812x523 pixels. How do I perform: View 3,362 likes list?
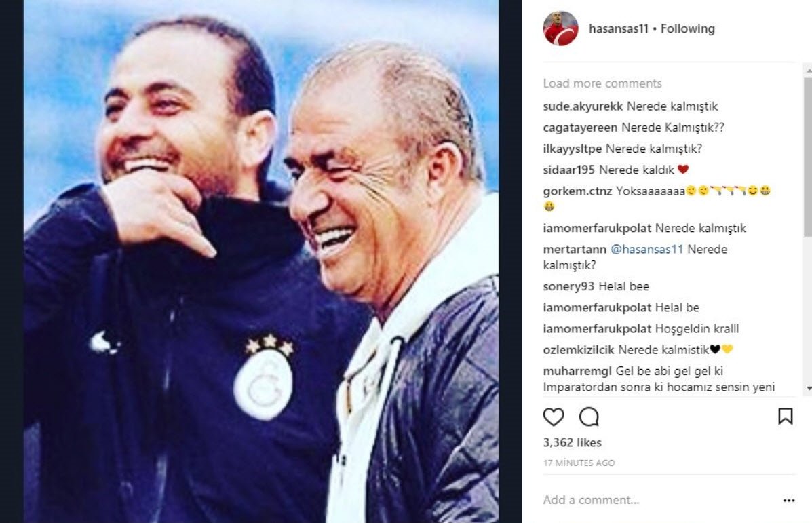tap(573, 442)
